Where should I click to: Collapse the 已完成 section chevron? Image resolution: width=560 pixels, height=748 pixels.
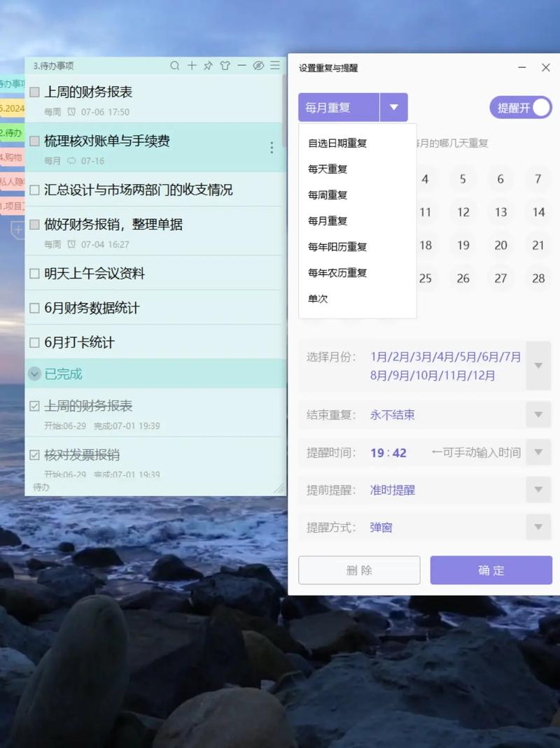coord(34,374)
